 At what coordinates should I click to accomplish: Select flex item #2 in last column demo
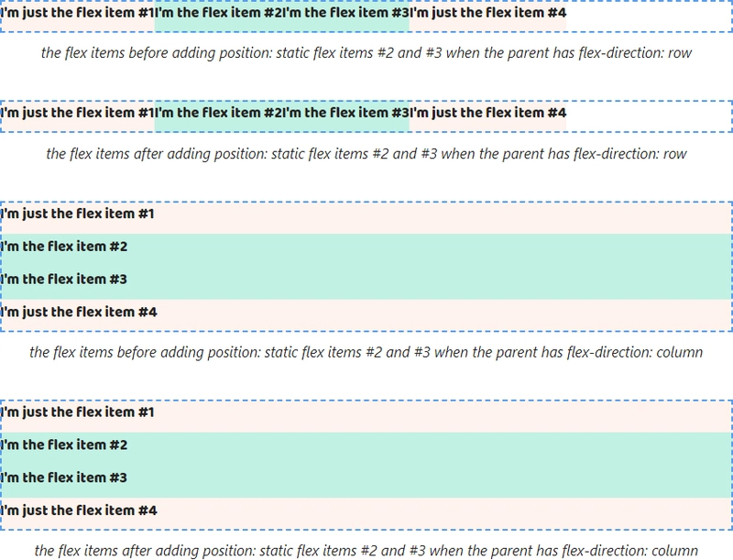(366, 449)
